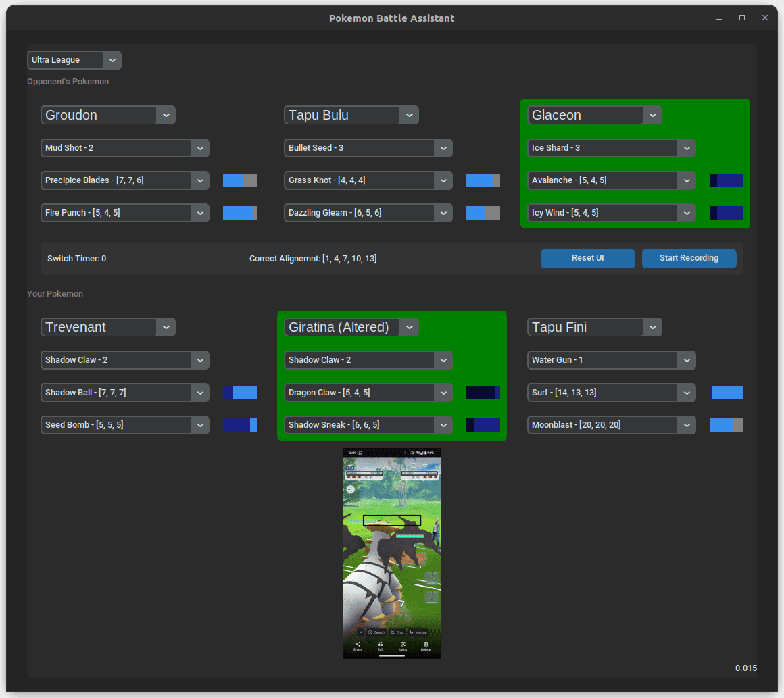Screen dimensions: 784x698
Task: Click the Avalanche energy bar
Action: click(727, 180)
